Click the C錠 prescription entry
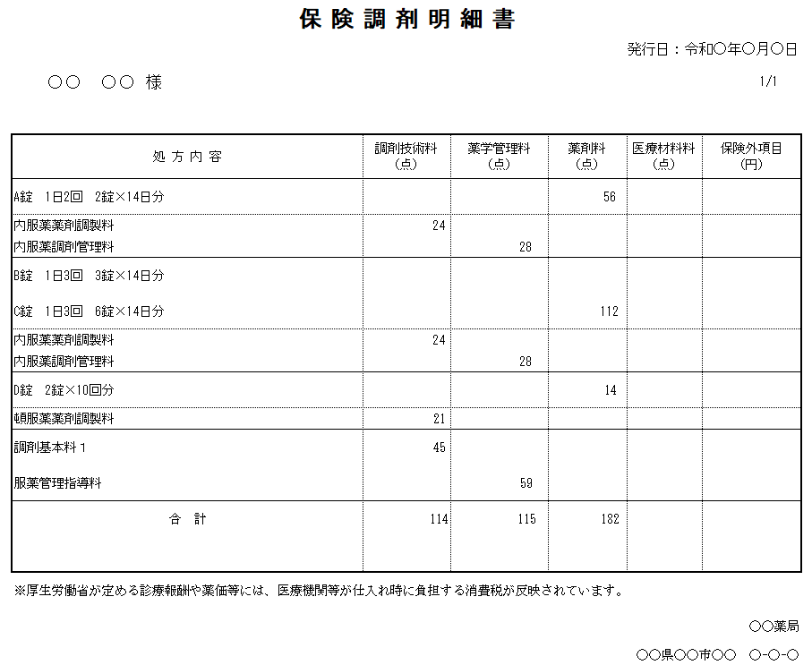 [x=90, y=311]
